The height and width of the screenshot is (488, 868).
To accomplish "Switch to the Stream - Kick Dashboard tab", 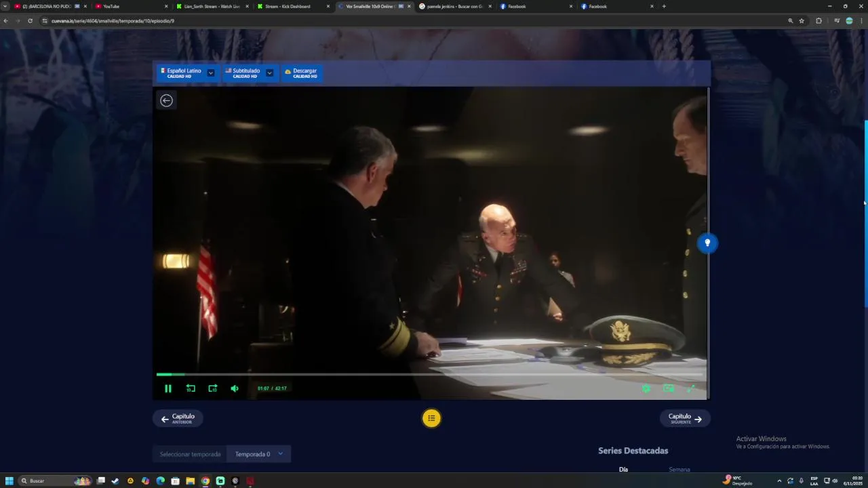I will click(292, 6).
